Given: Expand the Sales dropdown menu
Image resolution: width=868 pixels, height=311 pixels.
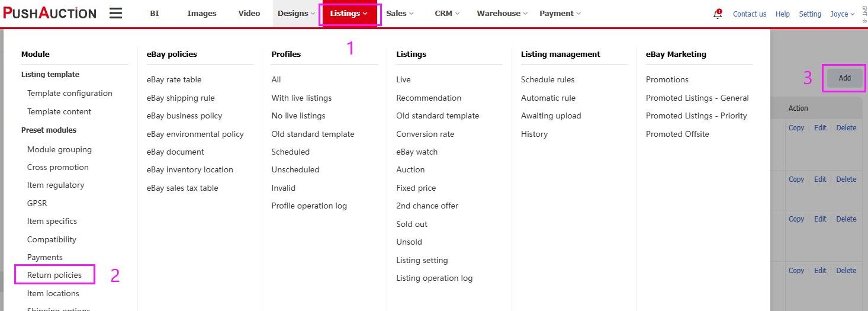Looking at the screenshot, I should pos(400,13).
